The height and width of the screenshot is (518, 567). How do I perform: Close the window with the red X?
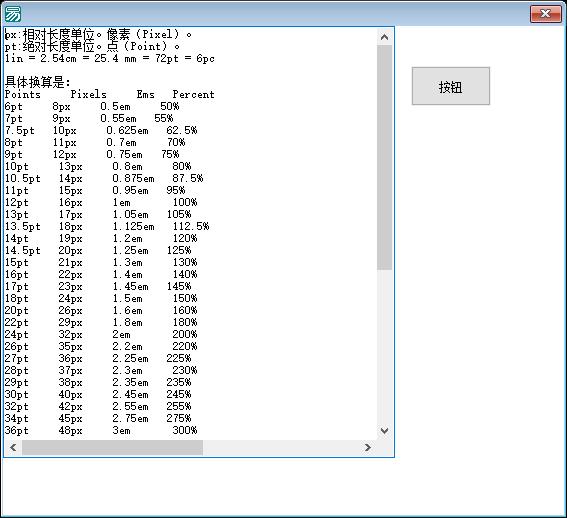[x=546, y=14]
